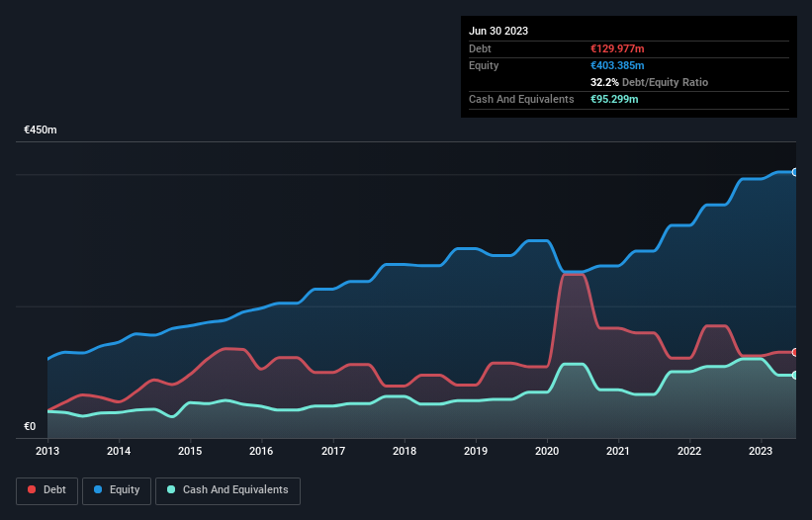This screenshot has width=812, height=520.
Task: Click the €403.385m equity value
Action: click(x=617, y=65)
